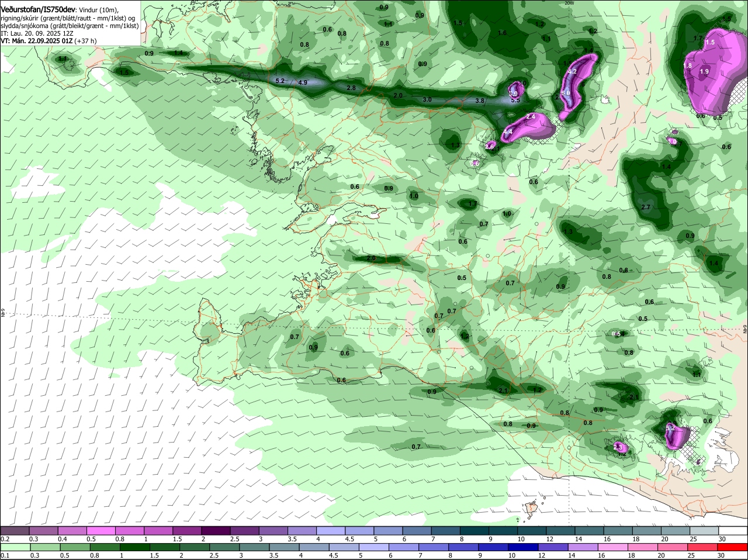Select the white 30 swatch in the snow legend
The image size is (748, 560).
tap(733, 530)
